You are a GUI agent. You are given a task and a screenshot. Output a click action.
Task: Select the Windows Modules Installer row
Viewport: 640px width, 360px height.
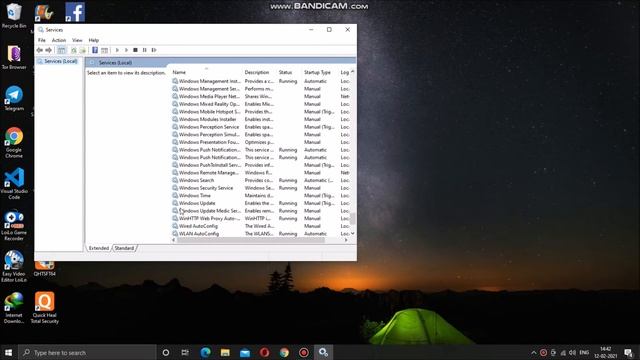(x=260, y=119)
